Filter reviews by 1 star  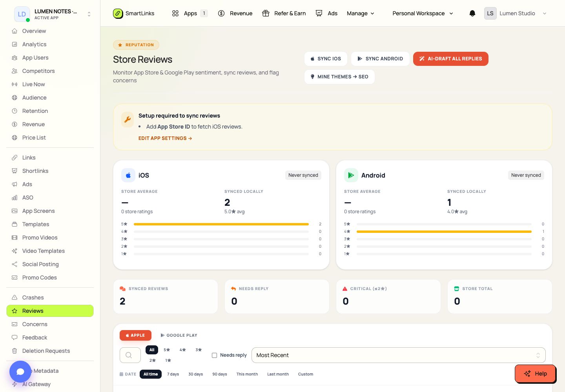tap(168, 360)
